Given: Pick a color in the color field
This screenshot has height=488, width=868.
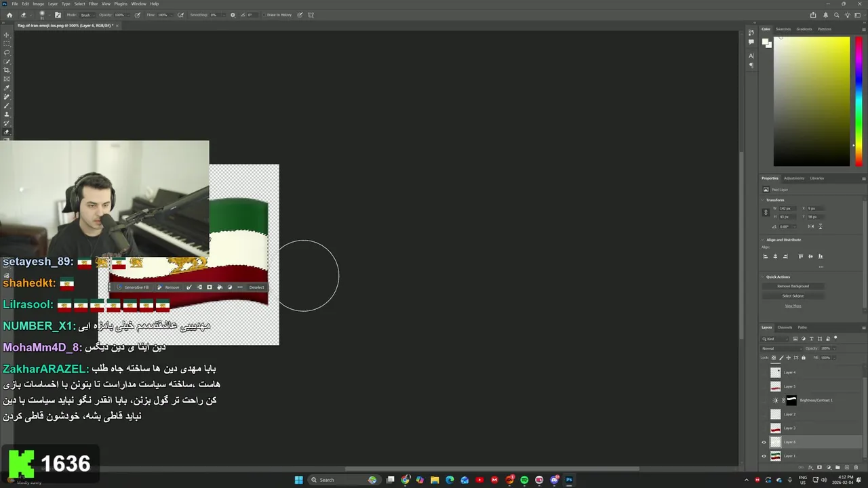Looking at the screenshot, I should point(812,101).
